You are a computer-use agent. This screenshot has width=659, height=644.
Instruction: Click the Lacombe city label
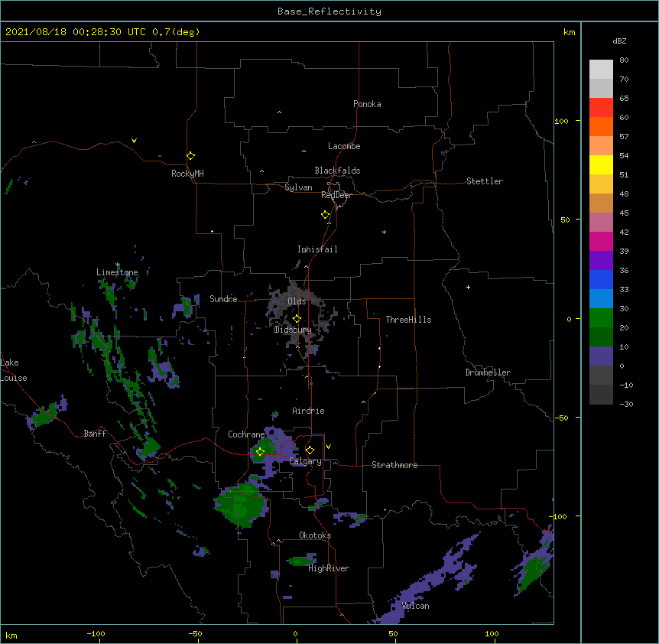click(x=344, y=146)
